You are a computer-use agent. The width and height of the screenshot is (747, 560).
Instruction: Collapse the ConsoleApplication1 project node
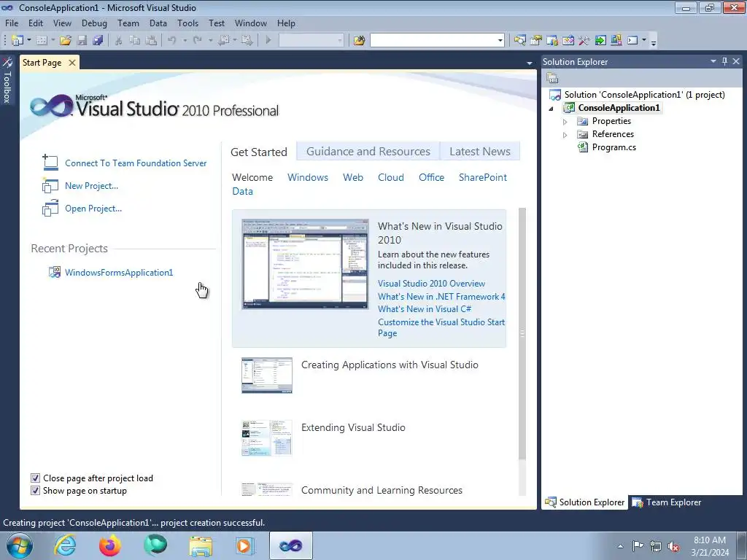(x=551, y=108)
